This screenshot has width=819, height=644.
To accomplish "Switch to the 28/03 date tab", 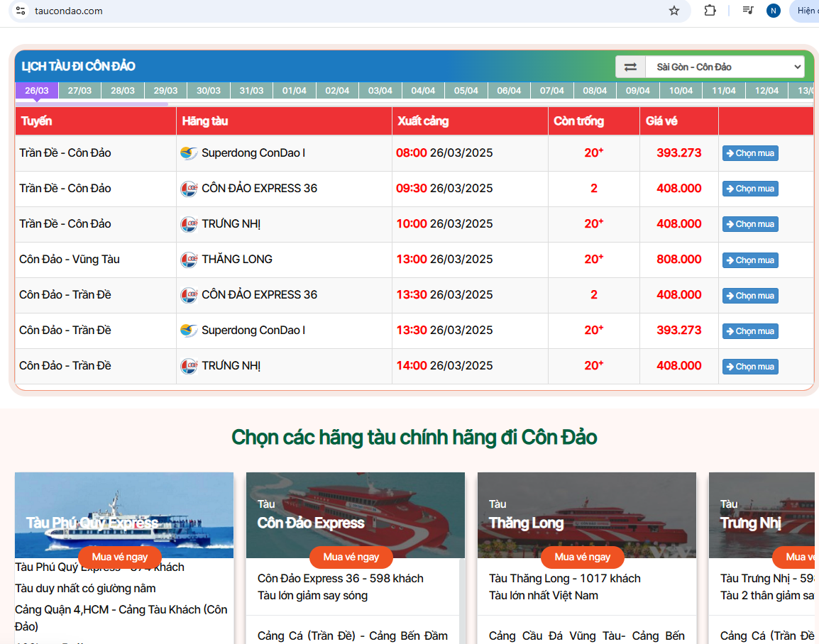I will click(x=123, y=90).
